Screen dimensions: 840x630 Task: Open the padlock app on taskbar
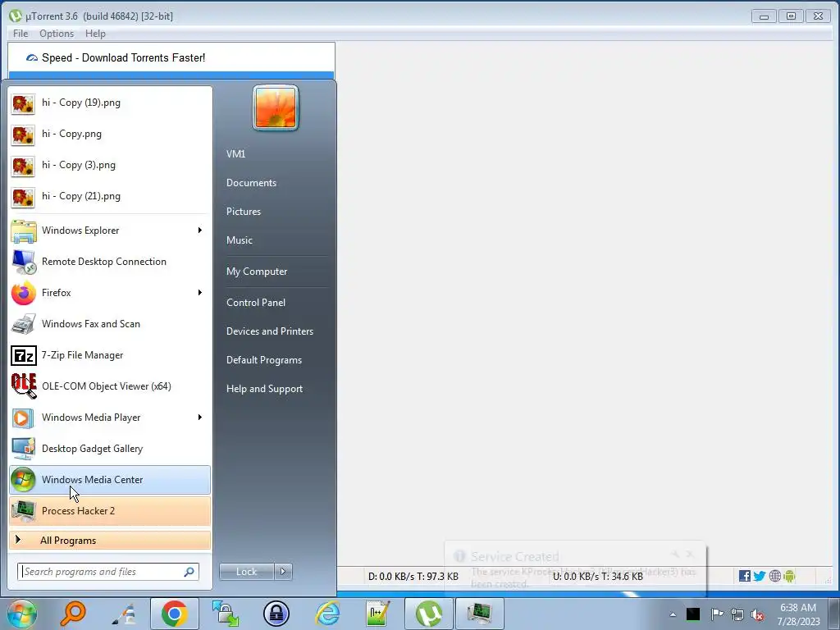coord(276,614)
